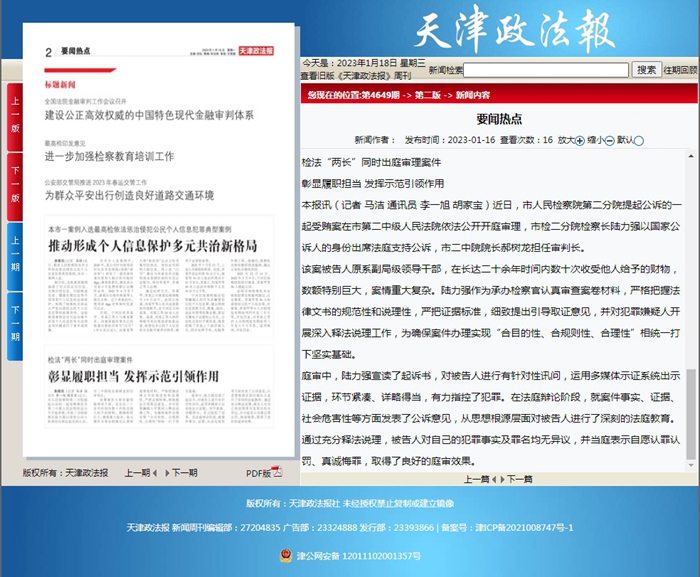The image size is (700, 577).
Task: Click 今天是：2023年1月18日 星期三 text
Action: click(364, 63)
